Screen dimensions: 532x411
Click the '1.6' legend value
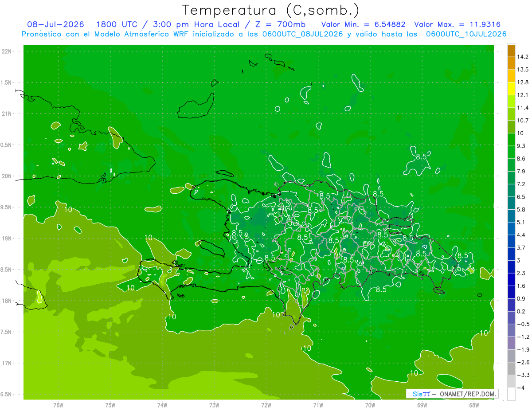tap(522, 286)
